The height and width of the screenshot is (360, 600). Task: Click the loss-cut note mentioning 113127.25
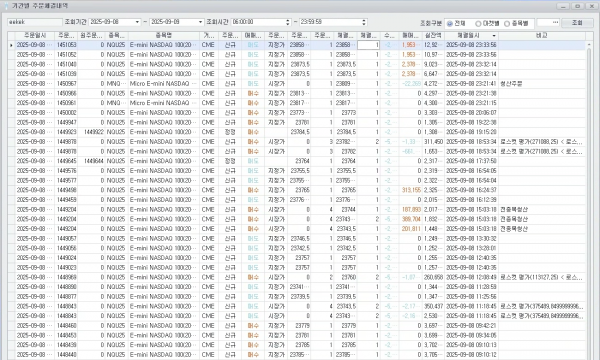pos(542,277)
